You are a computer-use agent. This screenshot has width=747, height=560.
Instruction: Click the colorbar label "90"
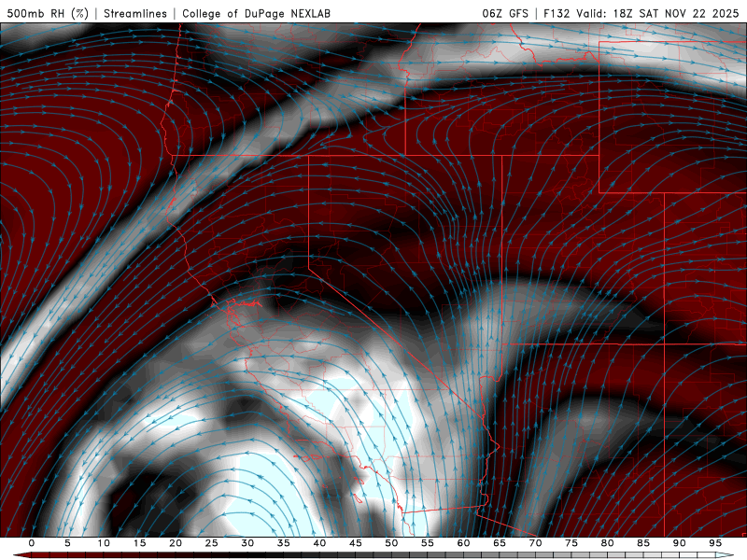[679, 543]
